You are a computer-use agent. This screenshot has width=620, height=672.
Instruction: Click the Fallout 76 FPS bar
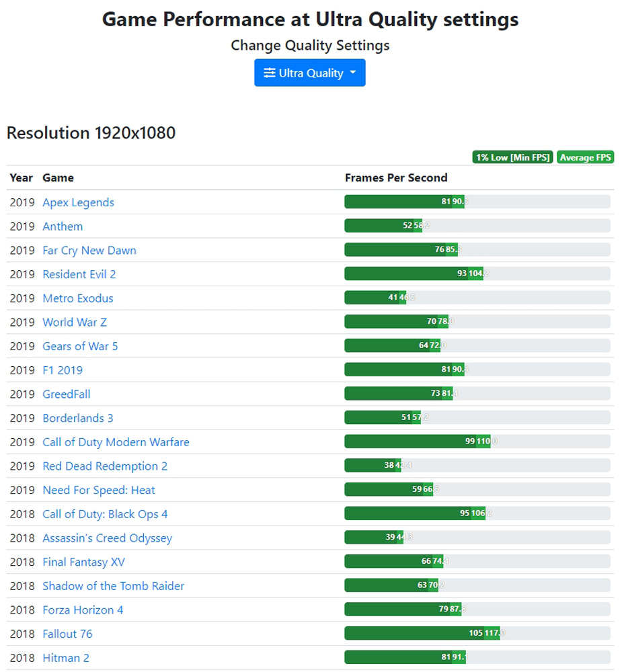click(477, 634)
